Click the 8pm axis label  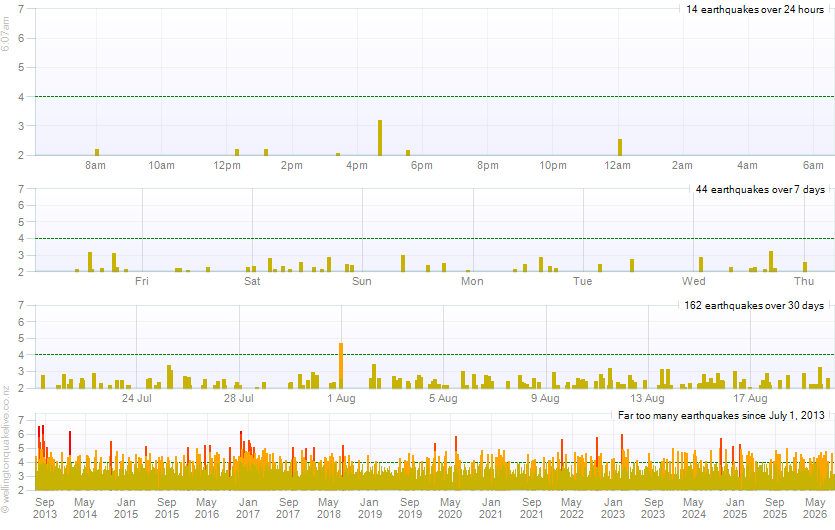coord(488,166)
